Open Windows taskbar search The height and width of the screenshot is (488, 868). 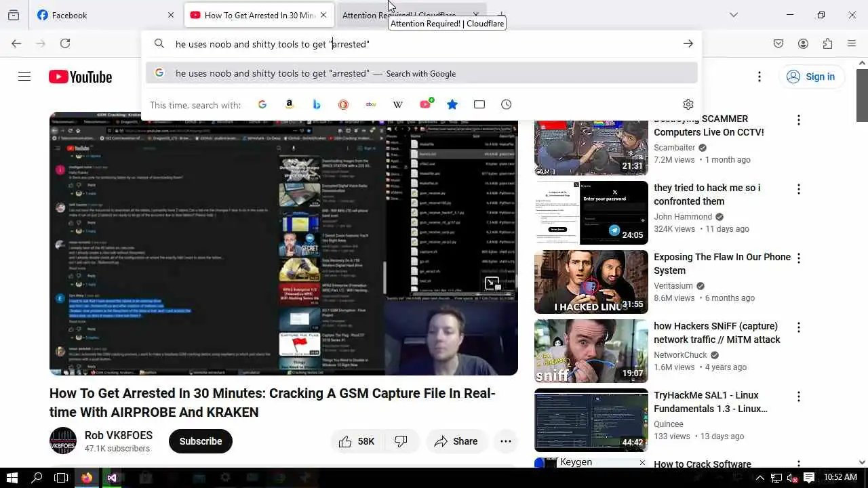pos(37,478)
